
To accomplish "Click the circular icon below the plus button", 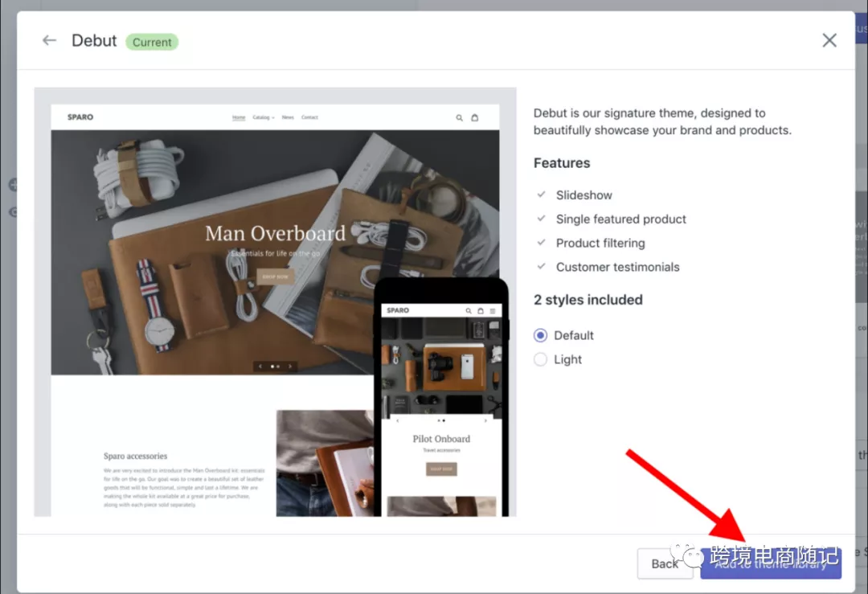I will click(15, 212).
